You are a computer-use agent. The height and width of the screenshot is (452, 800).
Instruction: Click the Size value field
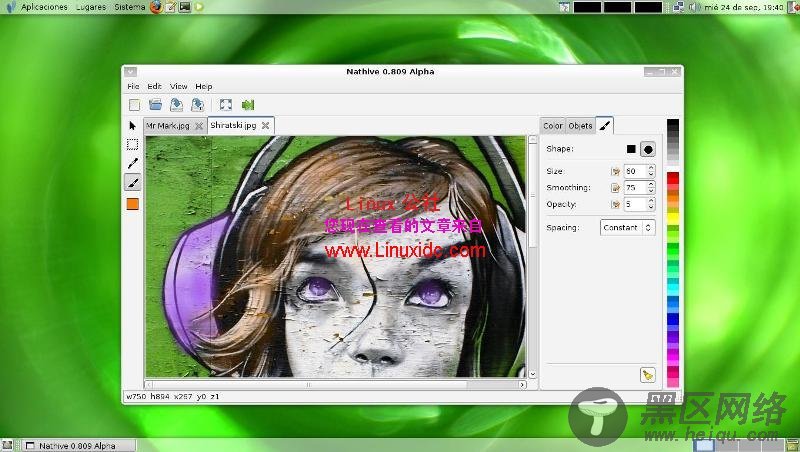635,171
